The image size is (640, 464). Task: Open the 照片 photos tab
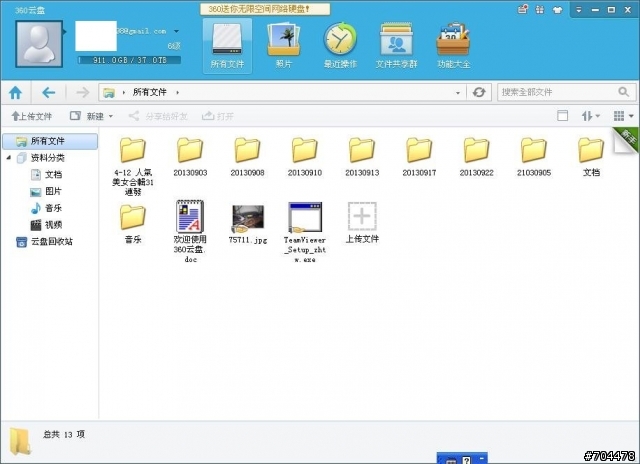283,46
